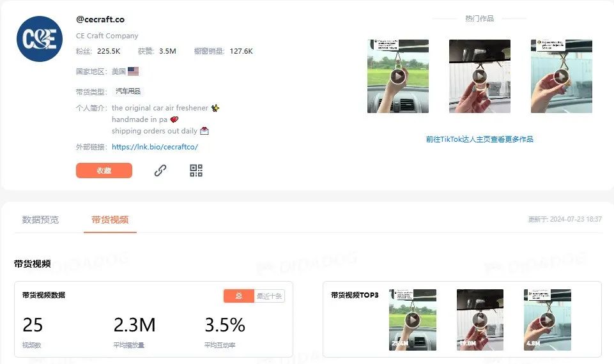Switch to 最近十条 data view
614x364 pixels.
[270, 296]
